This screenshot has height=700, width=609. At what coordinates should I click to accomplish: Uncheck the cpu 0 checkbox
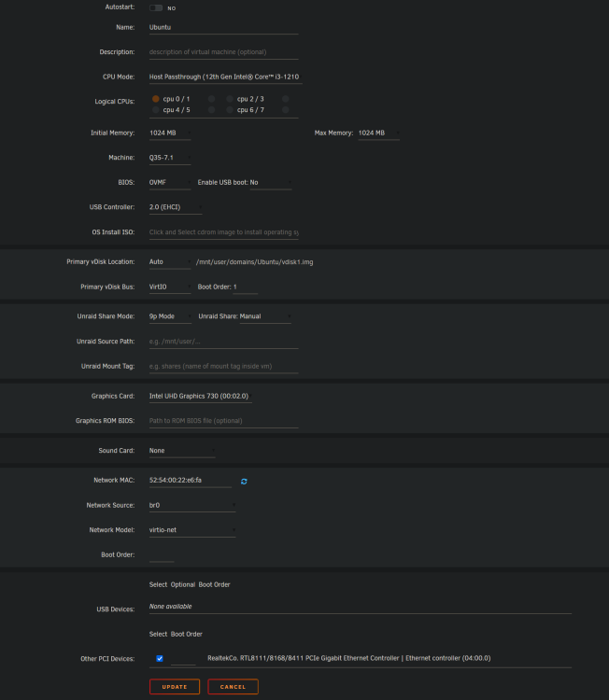tap(155, 99)
